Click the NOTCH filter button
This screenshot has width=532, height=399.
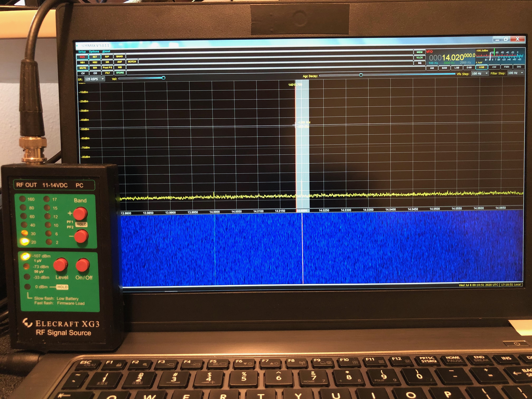[x=132, y=62]
